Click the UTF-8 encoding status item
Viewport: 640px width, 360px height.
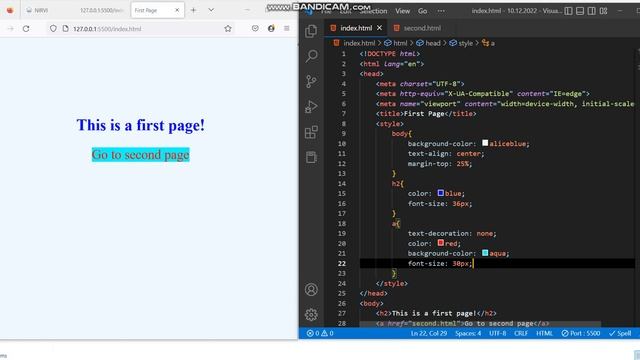pos(498,333)
